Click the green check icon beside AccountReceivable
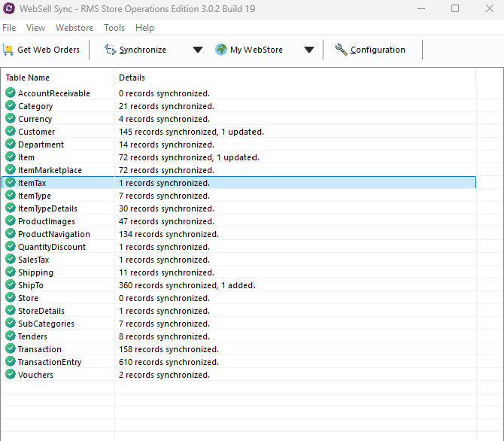The image size is (504, 441). click(x=11, y=93)
